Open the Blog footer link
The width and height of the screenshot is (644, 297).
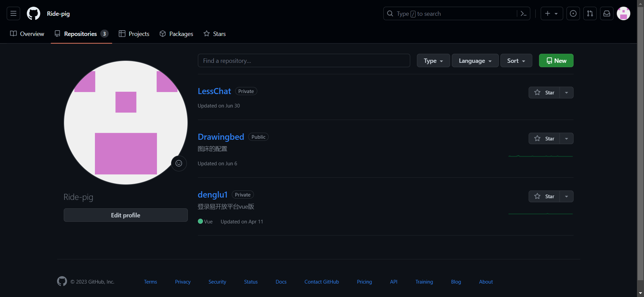(456, 282)
